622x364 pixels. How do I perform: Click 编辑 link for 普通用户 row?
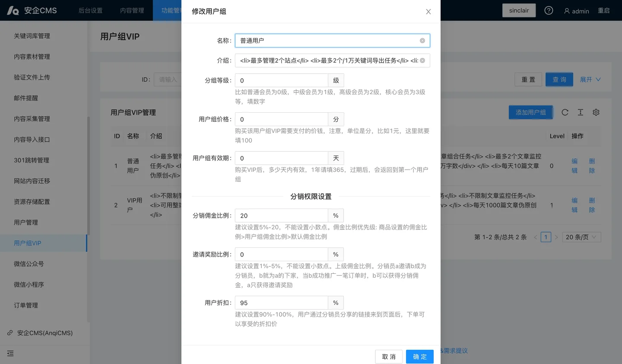click(574, 166)
